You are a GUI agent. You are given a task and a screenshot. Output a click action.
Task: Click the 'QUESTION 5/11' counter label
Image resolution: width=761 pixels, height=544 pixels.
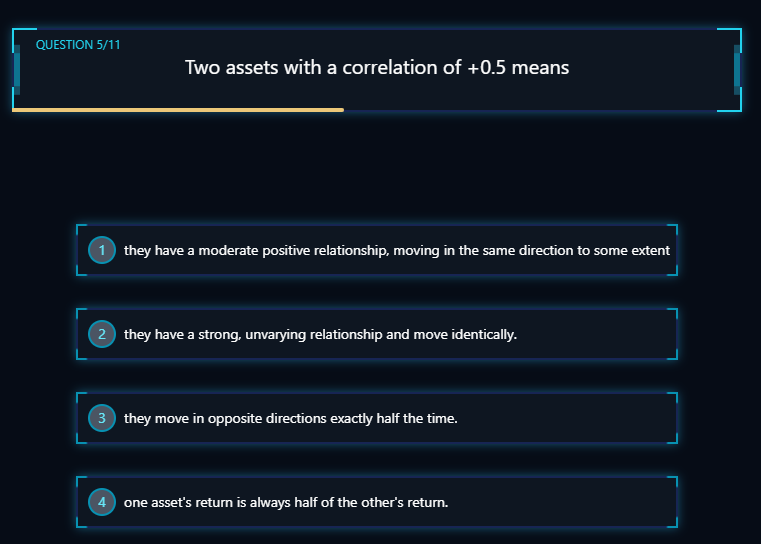pyautogui.click(x=78, y=45)
